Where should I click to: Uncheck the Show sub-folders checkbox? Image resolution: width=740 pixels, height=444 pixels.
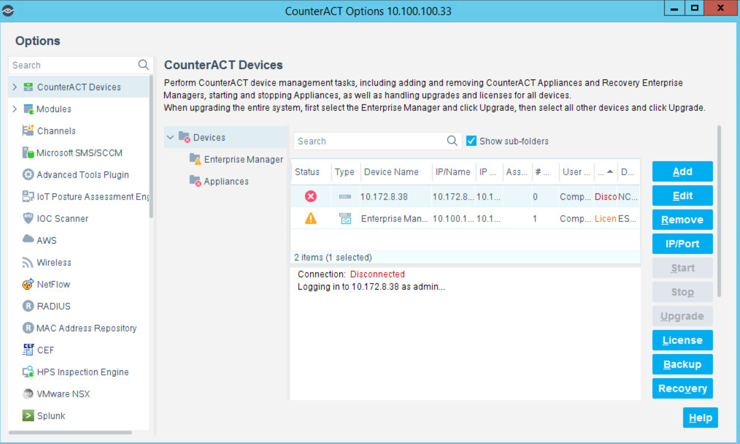click(x=471, y=141)
